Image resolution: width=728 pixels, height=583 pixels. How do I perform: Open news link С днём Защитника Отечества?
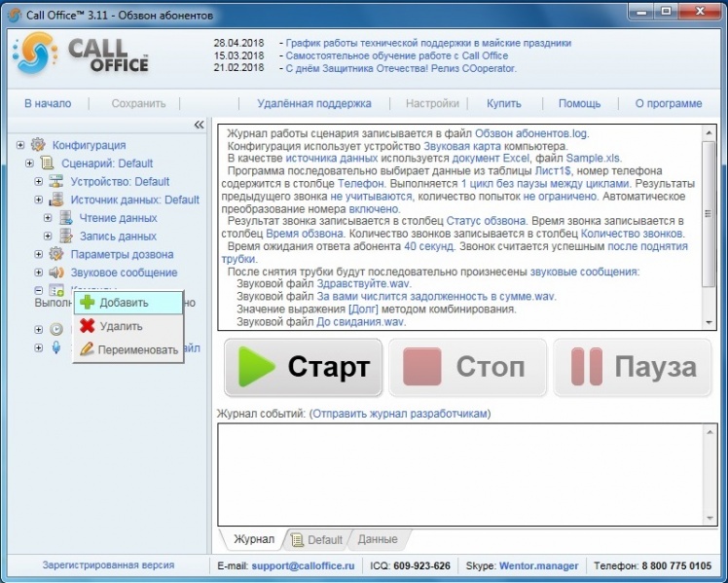point(401,68)
